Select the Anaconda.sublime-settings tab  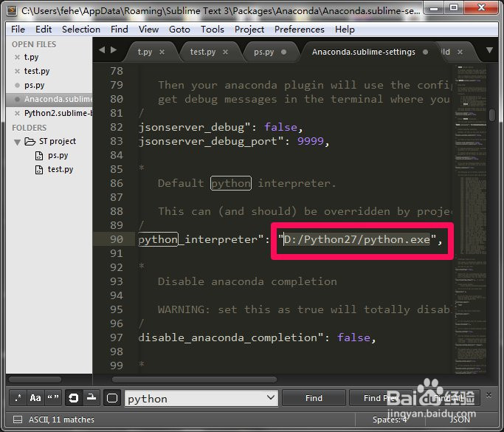coord(363,52)
